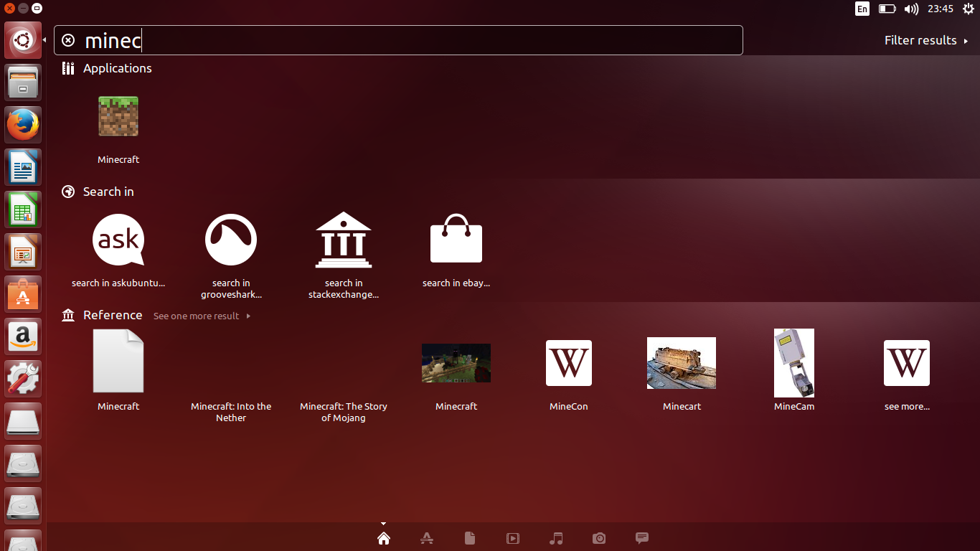
Task: Open the sound volume indicator
Action: click(x=911, y=9)
